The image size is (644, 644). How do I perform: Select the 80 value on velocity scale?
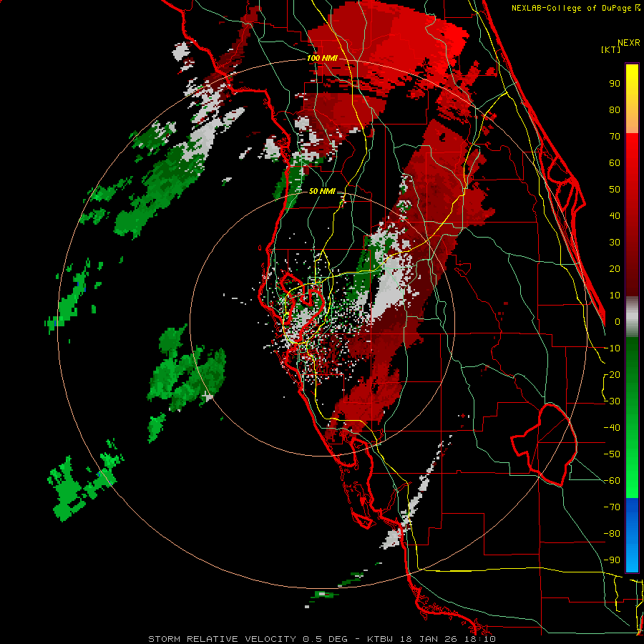[615, 110]
